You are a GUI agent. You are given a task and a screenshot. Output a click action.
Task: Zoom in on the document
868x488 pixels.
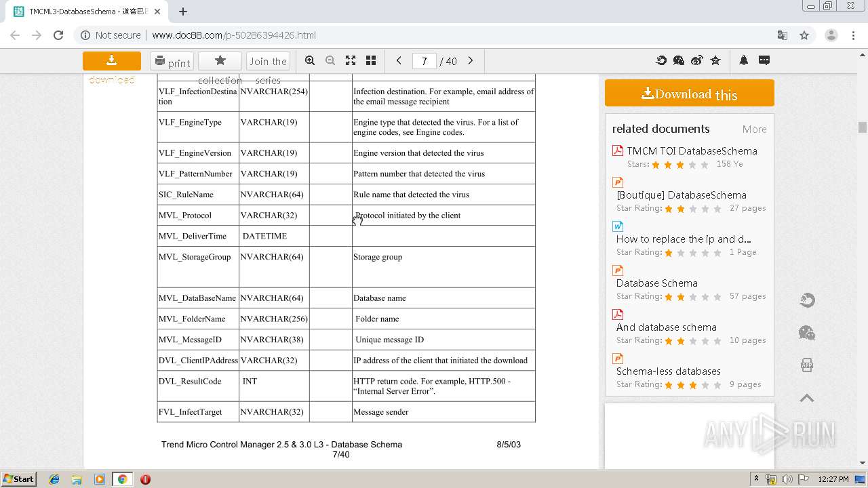point(310,60)
